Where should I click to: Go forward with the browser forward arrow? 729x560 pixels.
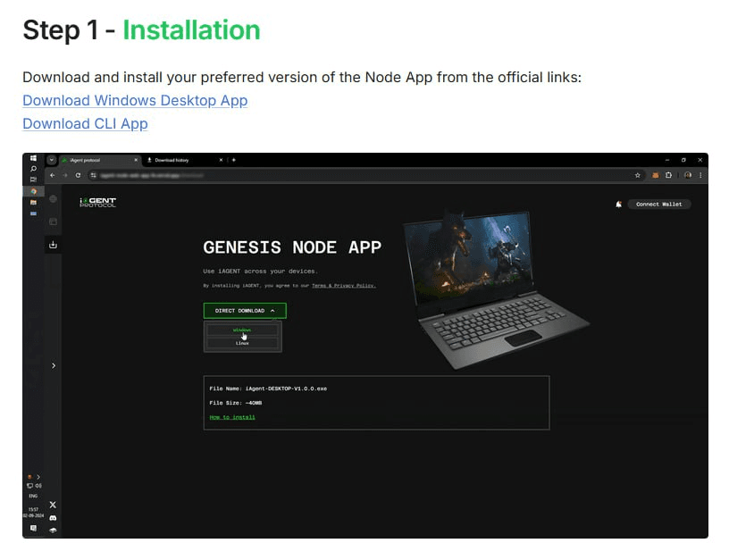pyautogui.click(x=65, y=175)
